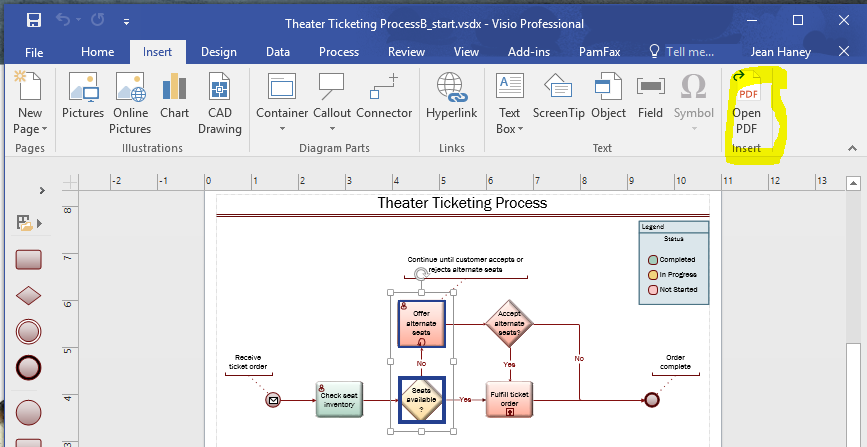
Task: Click the Save icon in quick access toolbar
Action: tap(34, 21)
